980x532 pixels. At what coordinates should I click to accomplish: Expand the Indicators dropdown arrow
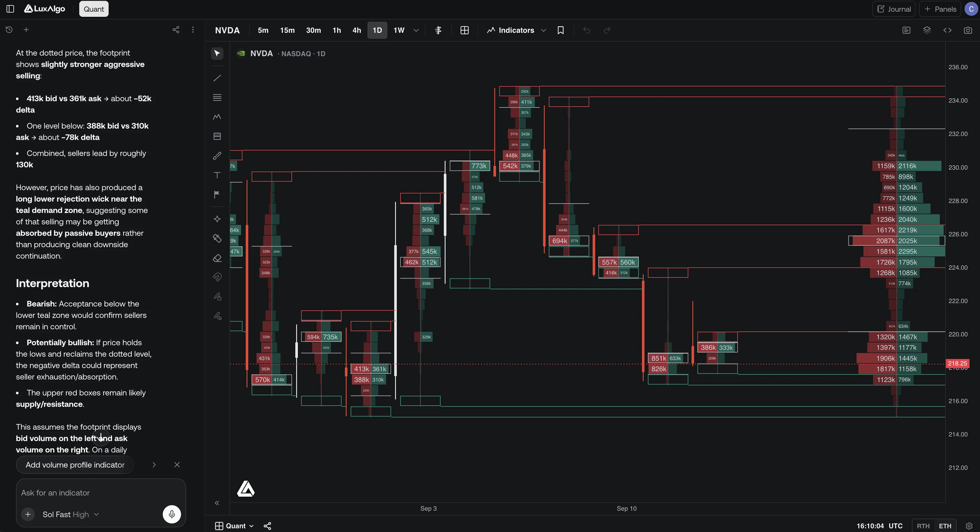(544, 30)
